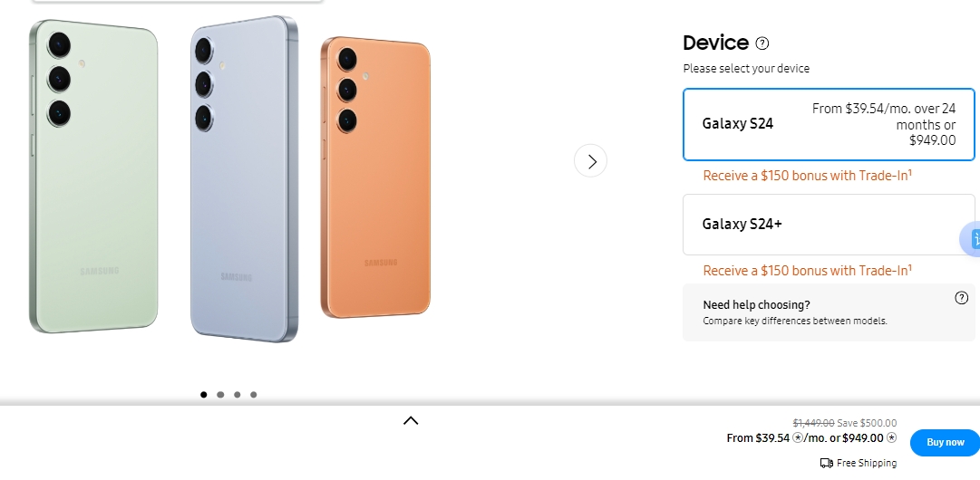The image size is (980, 480).
Task: Open help icon in Need help choosing box
Action: click(961, 298)
